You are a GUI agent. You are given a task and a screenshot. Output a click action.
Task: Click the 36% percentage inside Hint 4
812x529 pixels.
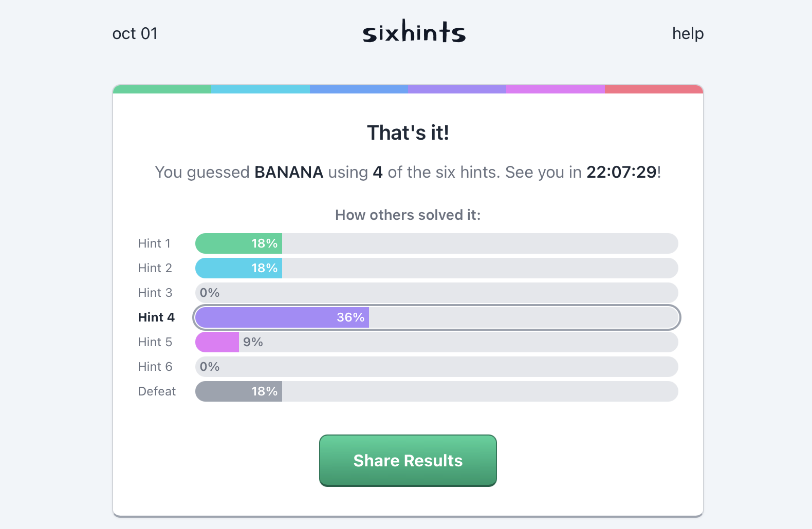pyautogui.click(x=350, y=317)
